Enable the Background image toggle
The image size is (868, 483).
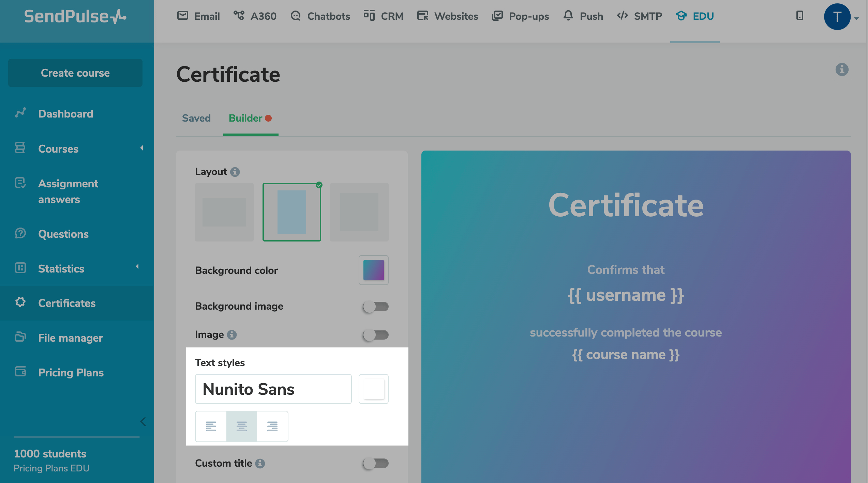tap(375, 307)
